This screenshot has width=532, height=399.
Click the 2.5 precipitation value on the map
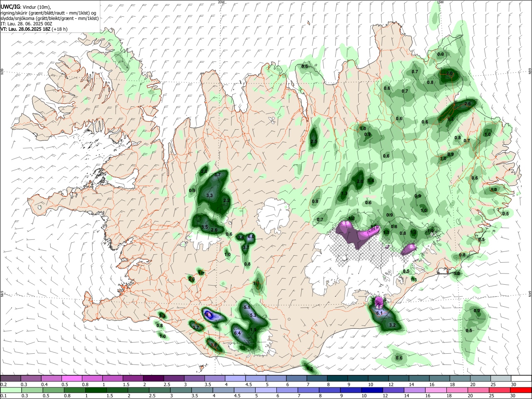pyautogui.click(x=314, y=142)
